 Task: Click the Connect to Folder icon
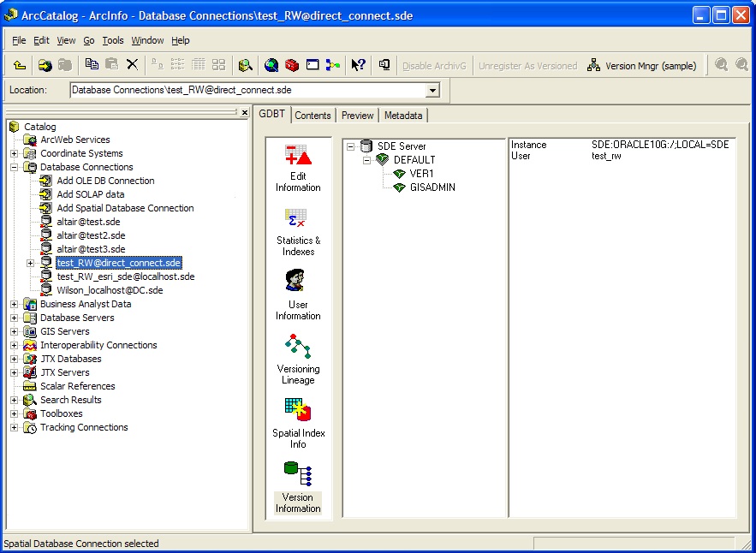tap(45, 65)
